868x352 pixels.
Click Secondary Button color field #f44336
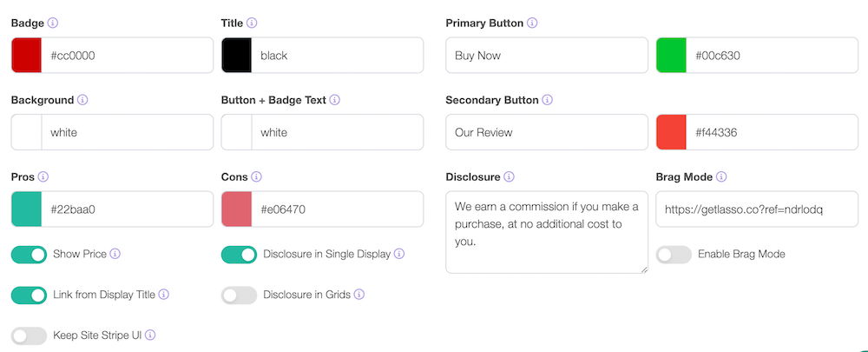pyautogui.click(x=773, y=132)
